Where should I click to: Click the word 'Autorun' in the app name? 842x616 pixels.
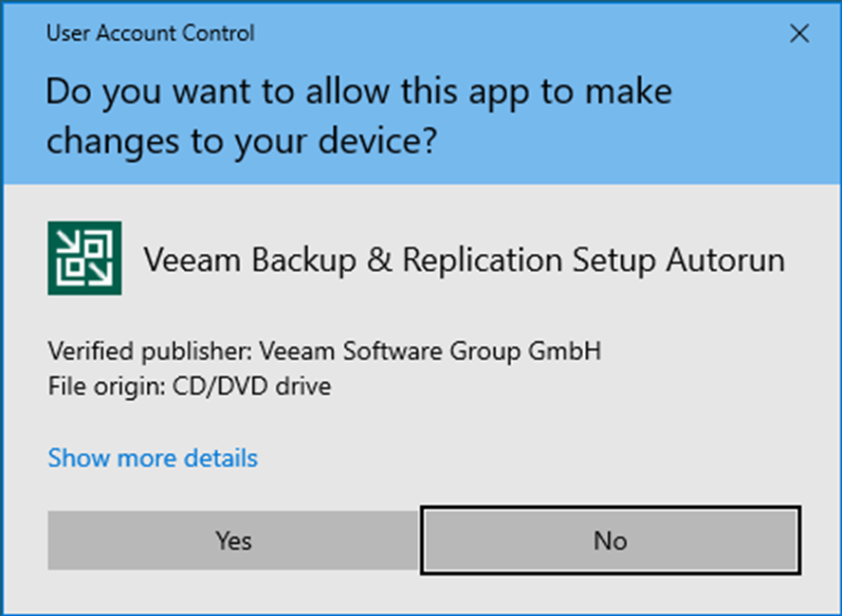726,261
